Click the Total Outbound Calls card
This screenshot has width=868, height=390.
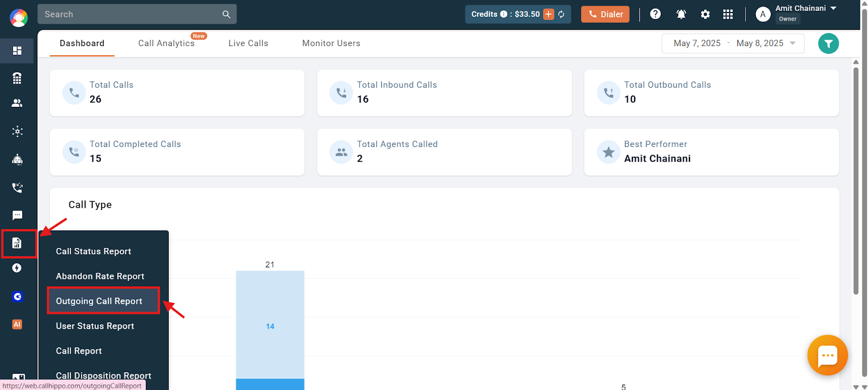[711, 93]
